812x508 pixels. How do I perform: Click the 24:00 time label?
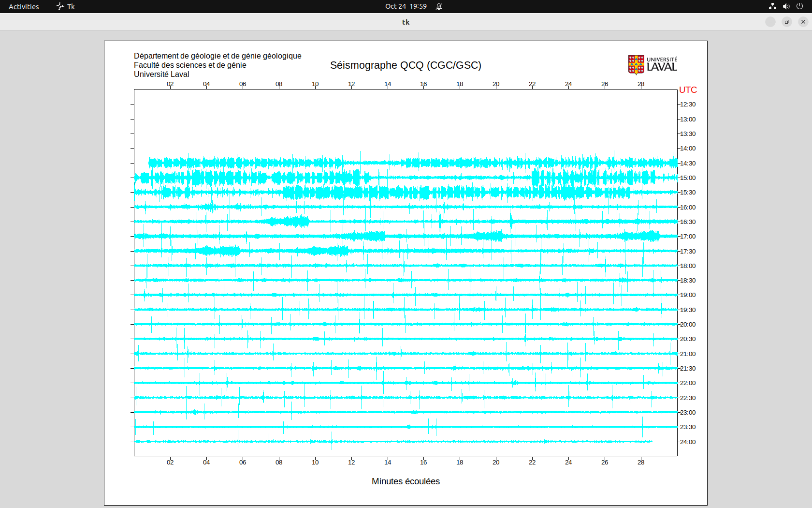pyautogui.click(x=688, y=442)
